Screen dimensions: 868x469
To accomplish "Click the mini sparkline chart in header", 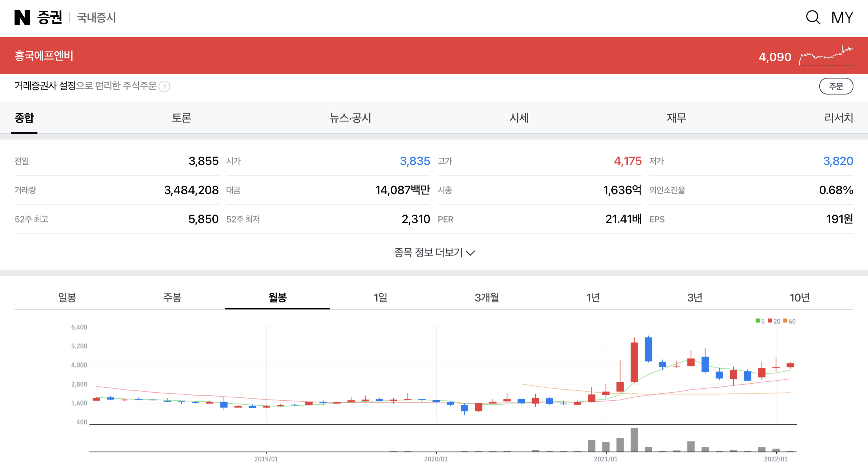I will point(826,56).
